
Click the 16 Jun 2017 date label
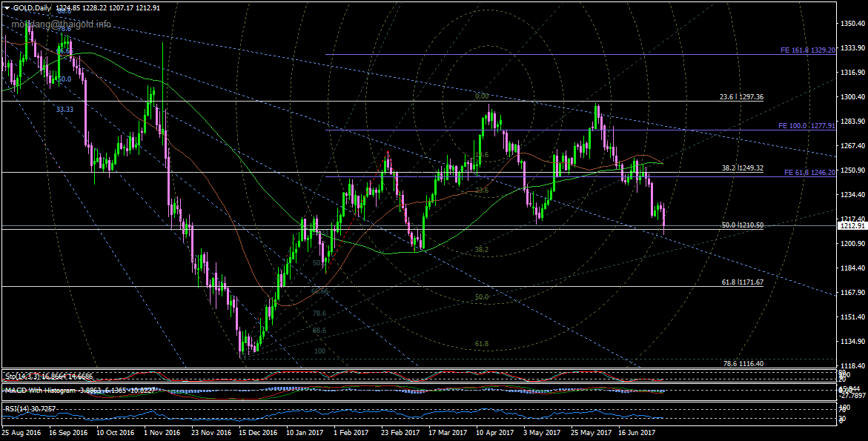pos(637,432)
